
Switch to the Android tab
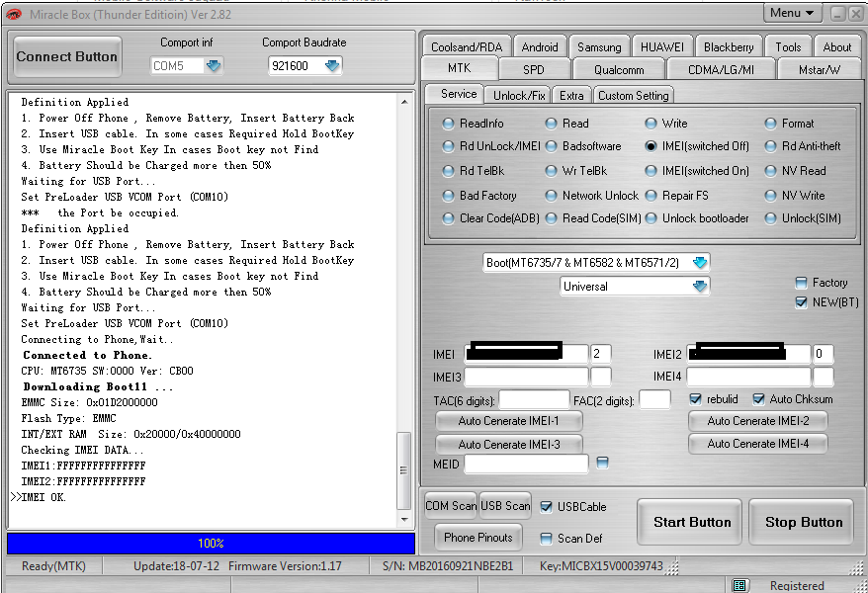[x=540, y=47]
